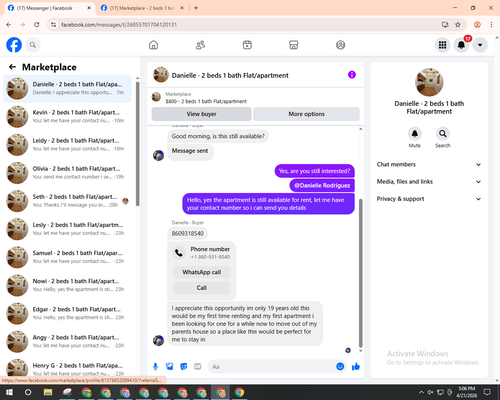Open Angy conversation in the list
This screenshot has height=400, width=500.
pos(67,342)
